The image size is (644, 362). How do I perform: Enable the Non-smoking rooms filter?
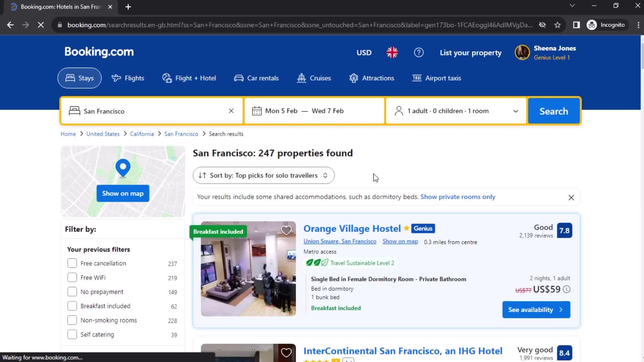pos(72,320)
